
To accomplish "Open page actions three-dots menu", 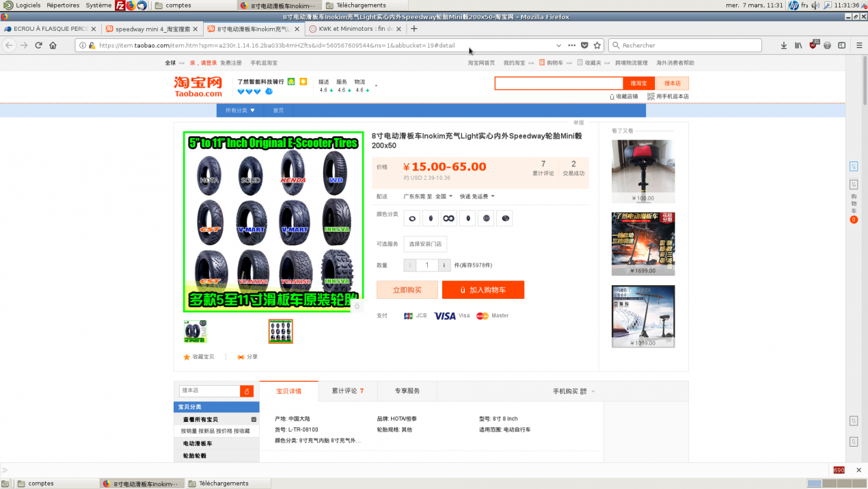I will click(x=571, y=45).
